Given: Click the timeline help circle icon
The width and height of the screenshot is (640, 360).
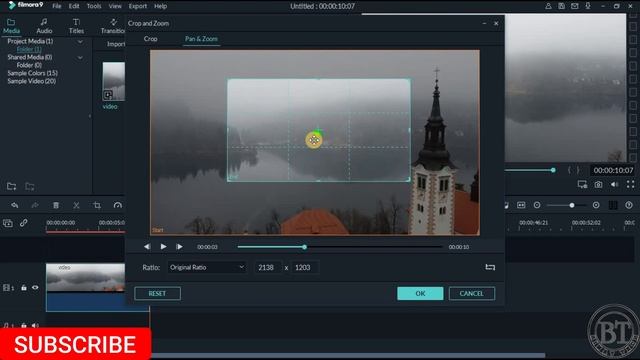Looking at the screenshot, I should click(629, 205).
